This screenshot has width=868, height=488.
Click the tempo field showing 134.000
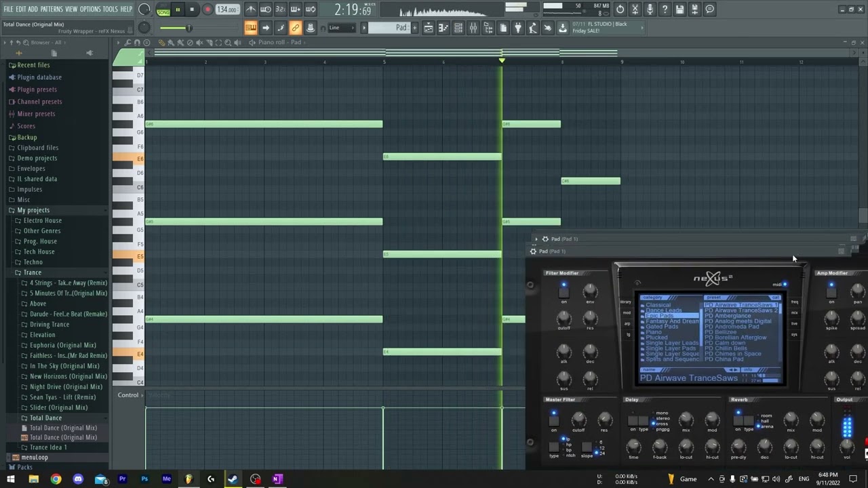227,9
